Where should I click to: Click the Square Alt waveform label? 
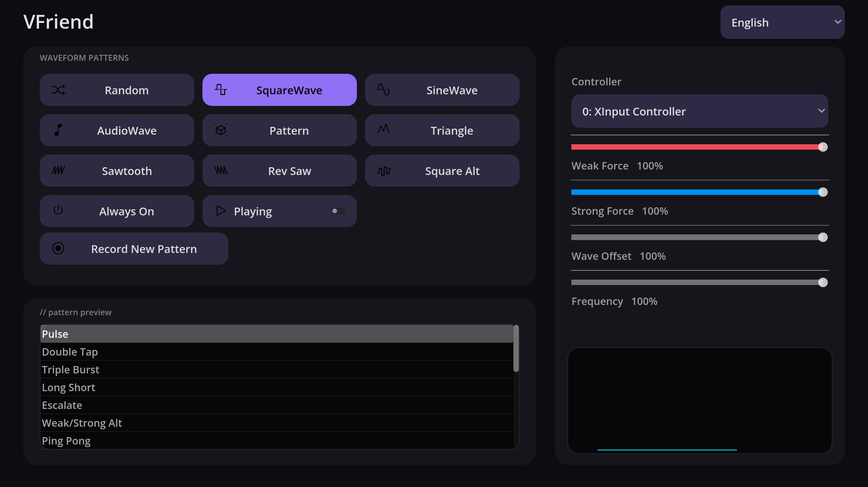click(452, 171)
